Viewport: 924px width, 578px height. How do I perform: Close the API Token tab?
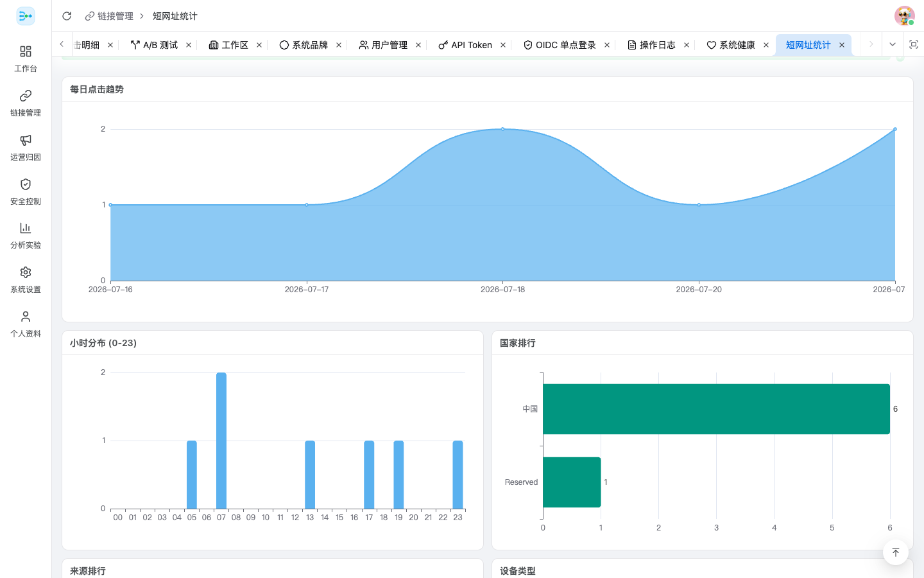tap(503, 45)
